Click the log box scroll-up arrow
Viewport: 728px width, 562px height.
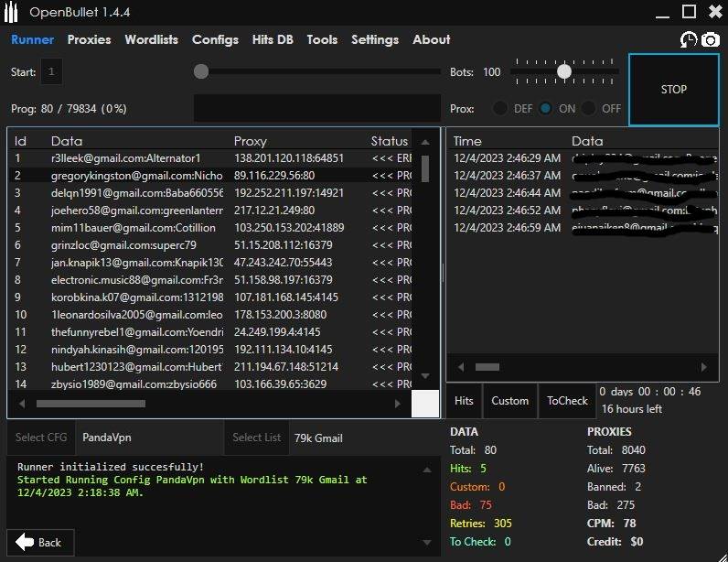427,470
